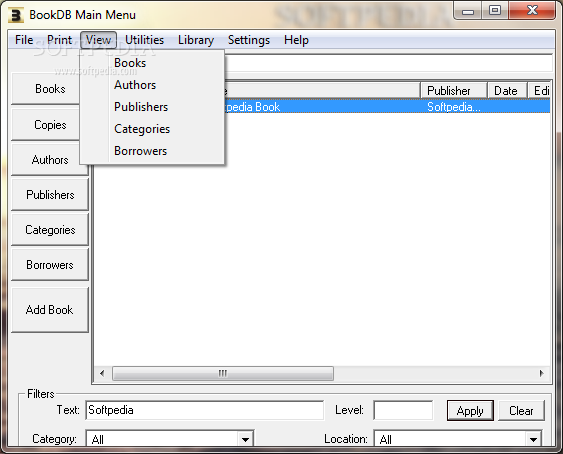This screenshot has height=454, width=563.
Task: Apply the filters
Action: click(x=470, y=411)
